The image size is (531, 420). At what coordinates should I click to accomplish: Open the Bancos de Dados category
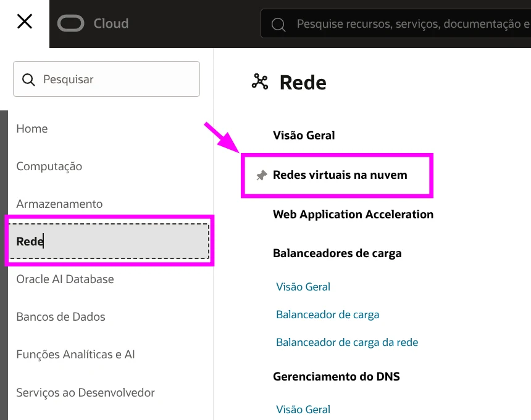point(61,316)
